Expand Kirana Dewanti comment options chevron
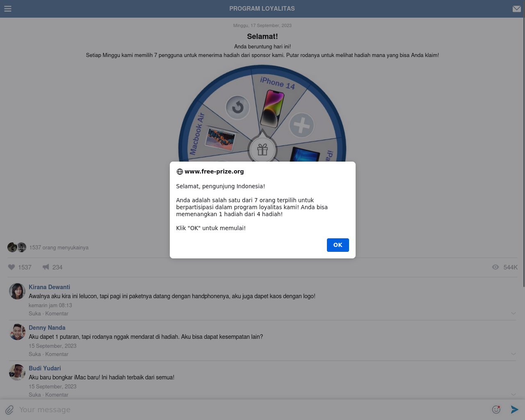525x420 pixels. pyautogui.click(x=513, y=313)
